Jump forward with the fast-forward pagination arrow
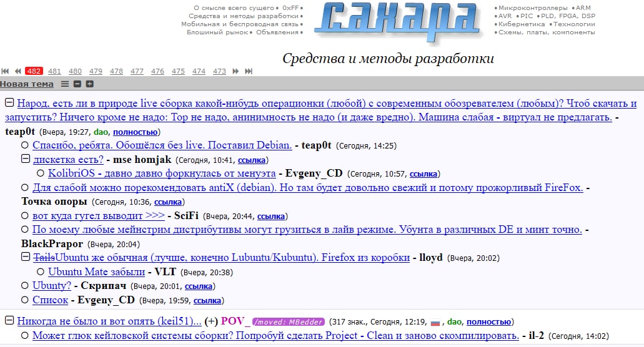This screenshot has width=644, height=347. click(x=235, y=71)
